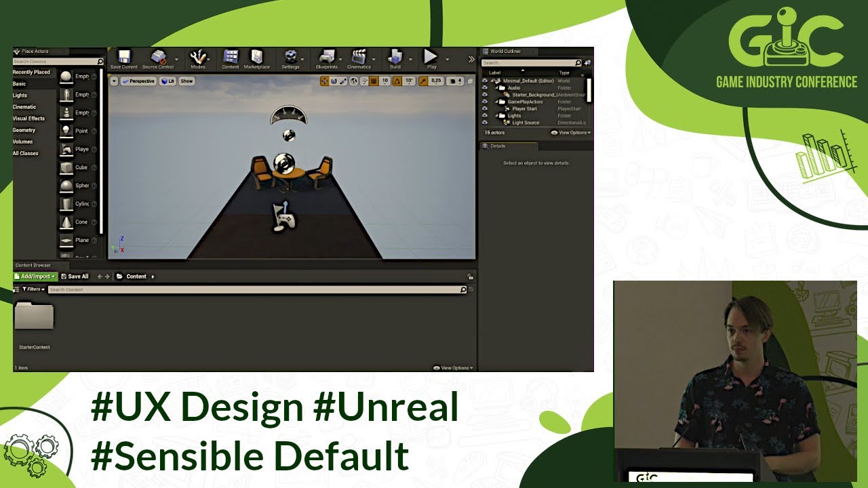Select the Volumes category
Image resolution: width=868 pixels, height=488 pixels.
coord(22,142)
